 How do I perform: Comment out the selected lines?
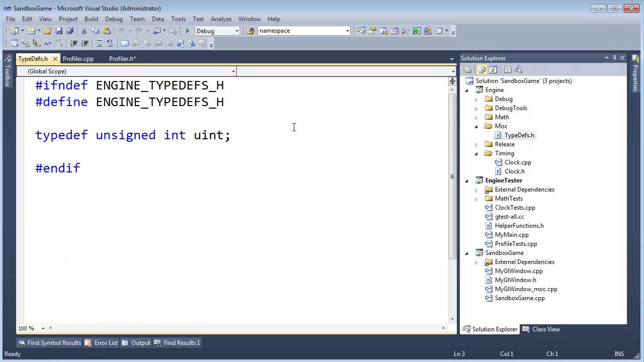99,44
